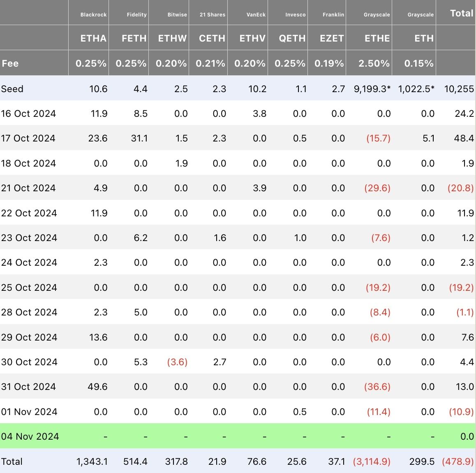The image size is (476, 473).
Task: Click the Blackrock issuer label
Action: pyautogui.click(x=93, y=14)
